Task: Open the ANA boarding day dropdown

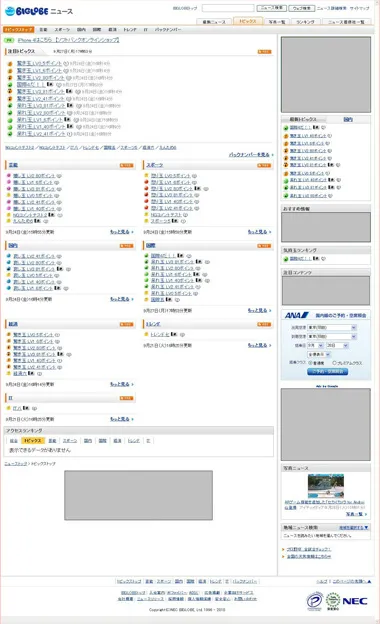Action: (337, 345)
